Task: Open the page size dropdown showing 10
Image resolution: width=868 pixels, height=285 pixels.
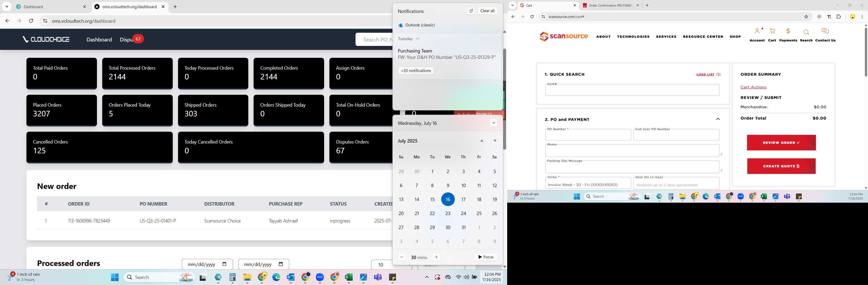Action: [x=391, y=265]
